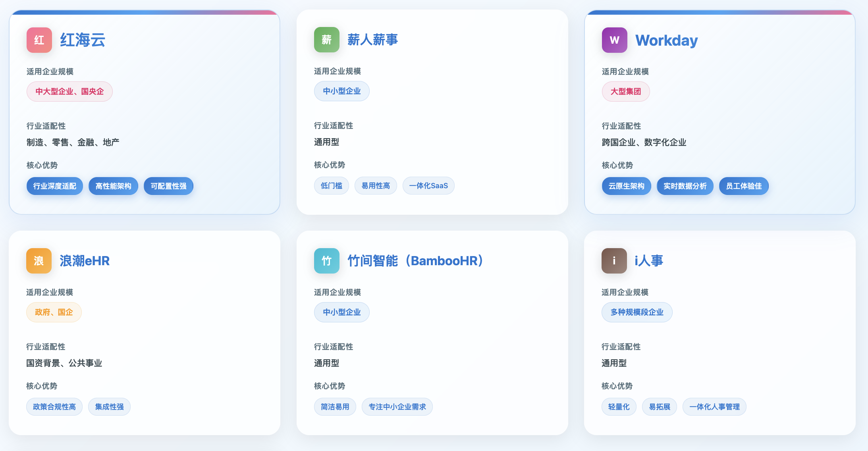Click the brown i logo icon
This screenshot has width=868, height=451.
[614, 261]
